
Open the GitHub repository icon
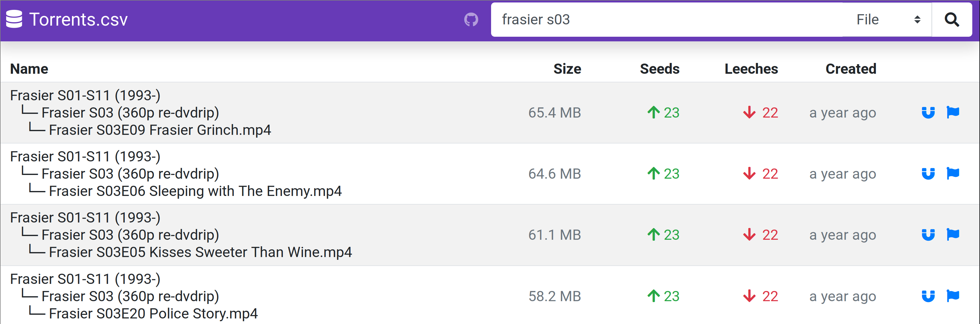pos(472,19)
